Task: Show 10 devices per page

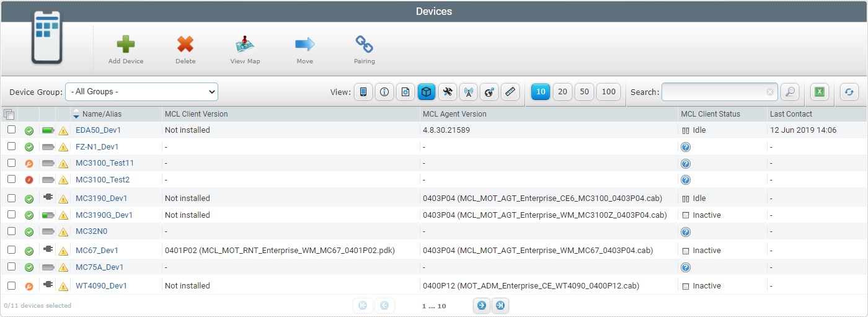Action: pos(541,92)
